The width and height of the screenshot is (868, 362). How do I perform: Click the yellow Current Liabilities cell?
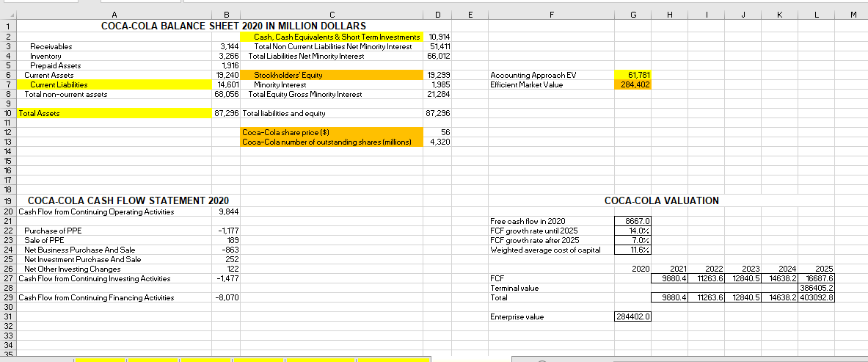(114, 85)
